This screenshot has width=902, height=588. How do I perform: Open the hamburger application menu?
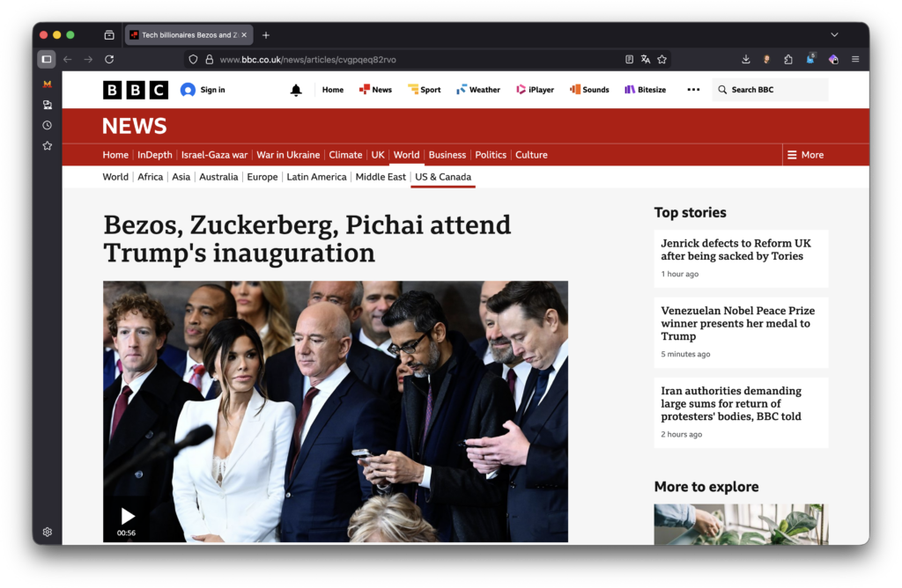click(854, 59)
